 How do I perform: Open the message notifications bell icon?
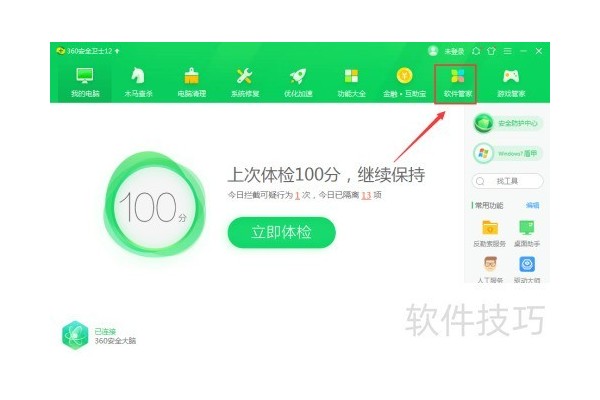(x=476, y=51)
